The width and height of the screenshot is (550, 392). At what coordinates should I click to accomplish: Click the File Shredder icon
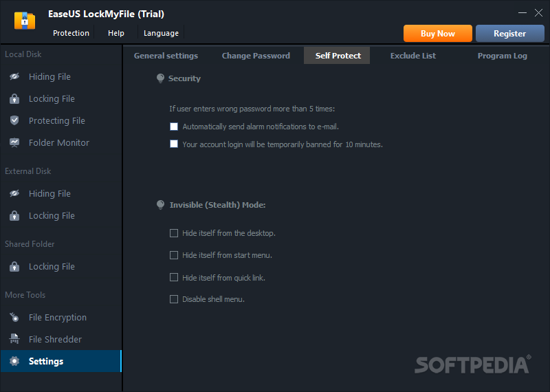14,339
